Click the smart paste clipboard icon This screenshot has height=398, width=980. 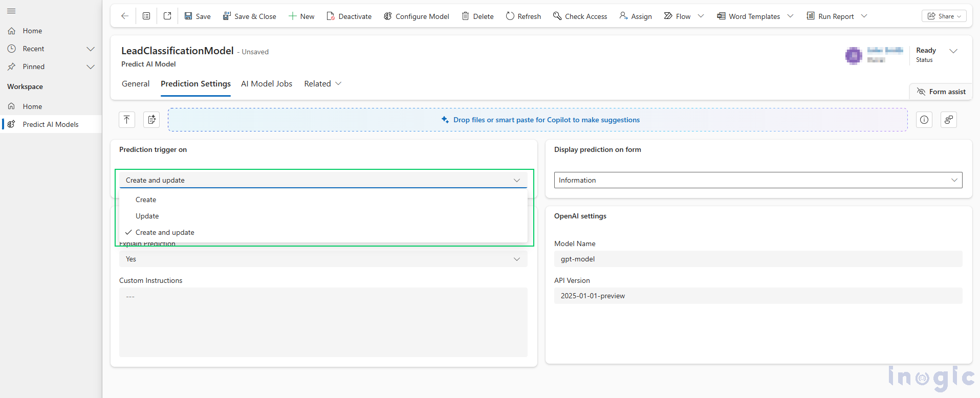point(151,120)
